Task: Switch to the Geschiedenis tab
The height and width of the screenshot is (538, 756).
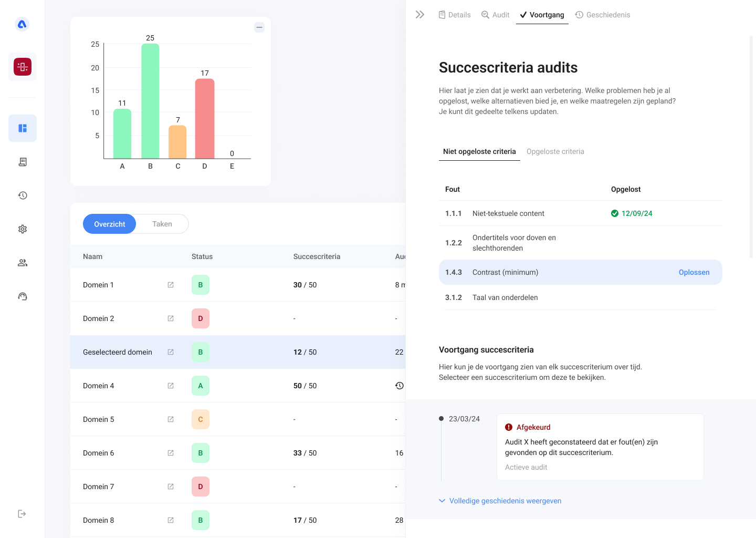Action: [603, 15]
